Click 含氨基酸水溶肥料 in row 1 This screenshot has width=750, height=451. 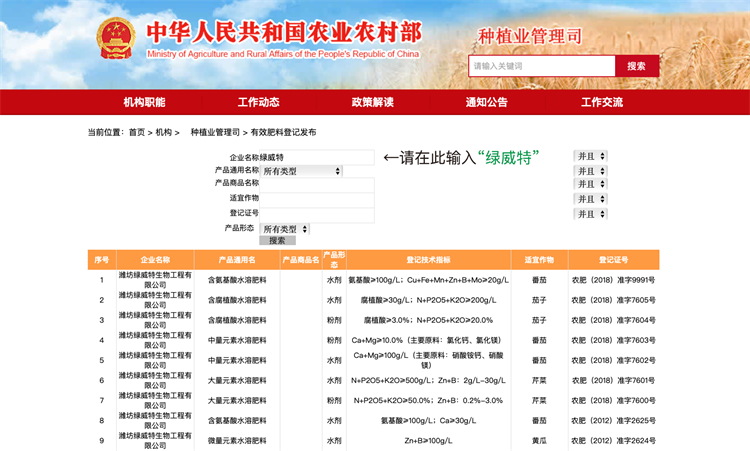point(237,280)
